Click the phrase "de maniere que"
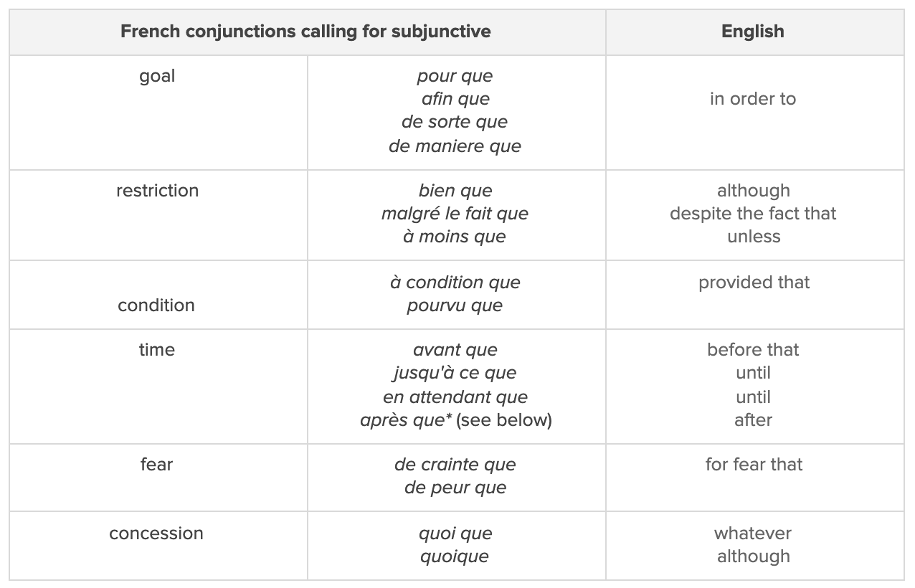This screenshot has width=915, height=588. point(455,146)
